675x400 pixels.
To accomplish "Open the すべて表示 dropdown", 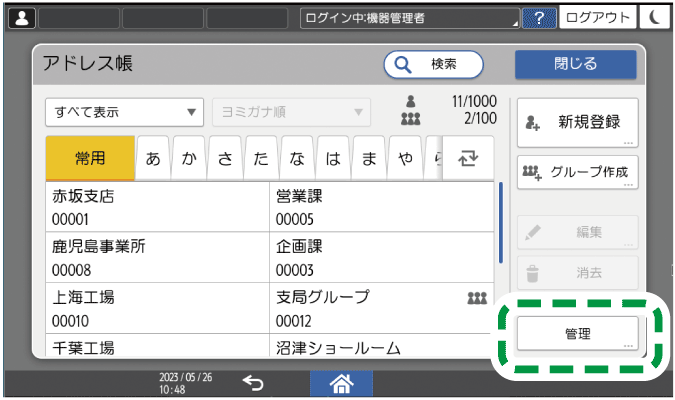I will (x=124, y=112).
